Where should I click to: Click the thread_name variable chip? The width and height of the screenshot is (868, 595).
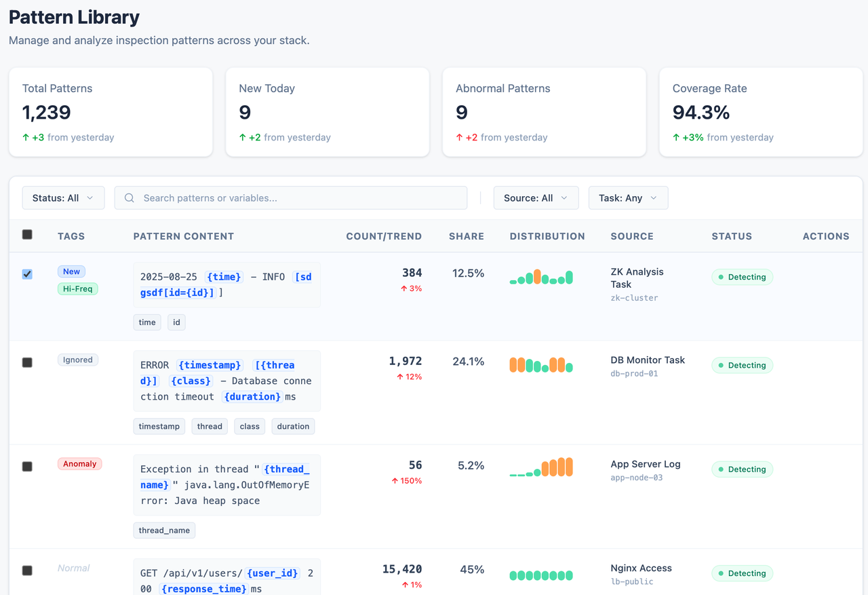[x=164, y=531]
